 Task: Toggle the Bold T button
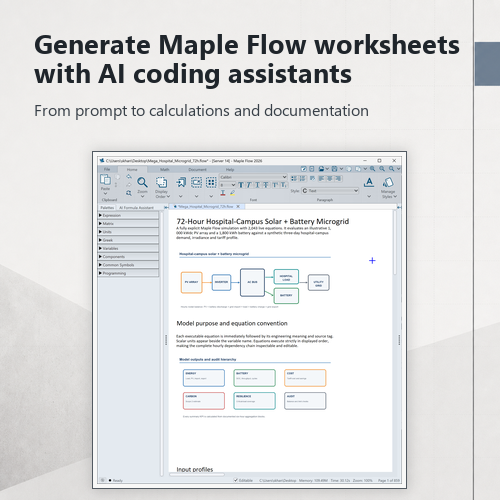coord(241,185)
